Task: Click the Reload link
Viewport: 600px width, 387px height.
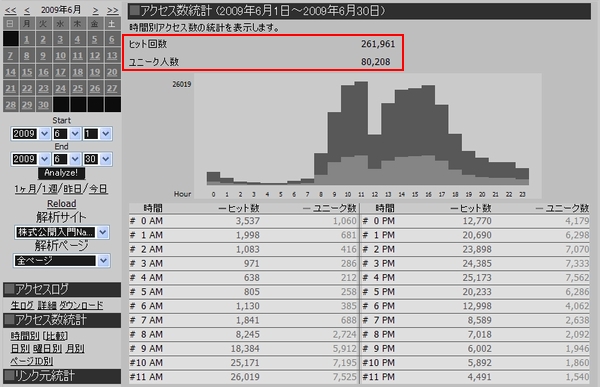Action: [62, 204]
